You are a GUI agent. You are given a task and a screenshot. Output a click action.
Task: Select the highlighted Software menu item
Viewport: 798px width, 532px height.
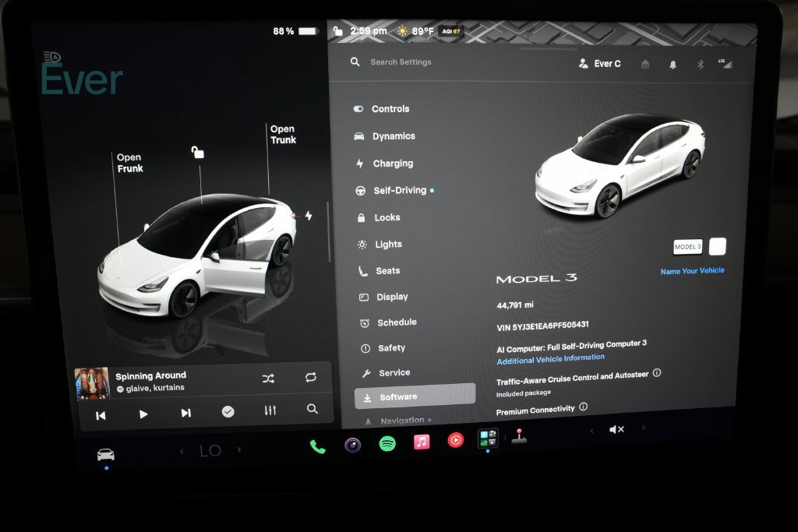[415, 396]
